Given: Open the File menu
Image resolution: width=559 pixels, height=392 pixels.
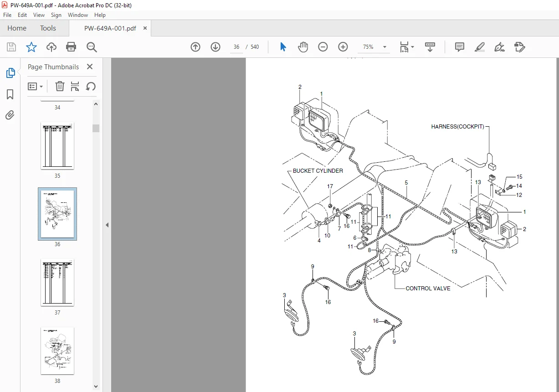Looking at the screenshot, I should point(7,15).
